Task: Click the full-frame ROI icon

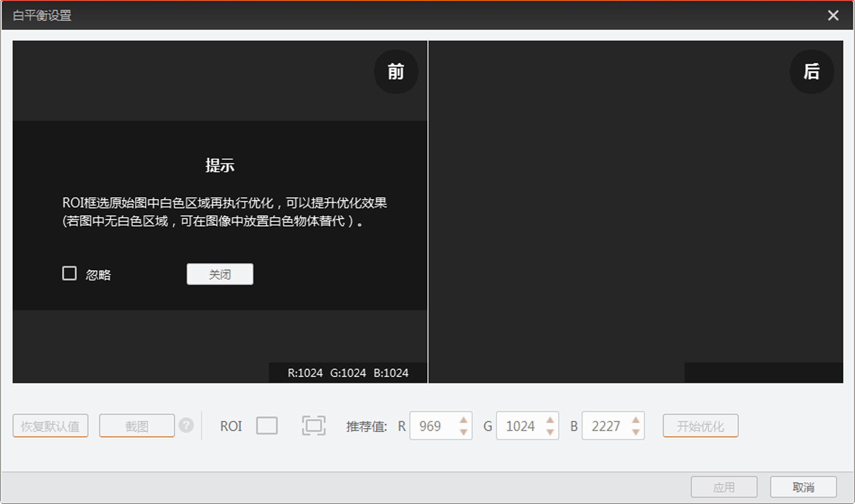Action: [x=314, y=425]
